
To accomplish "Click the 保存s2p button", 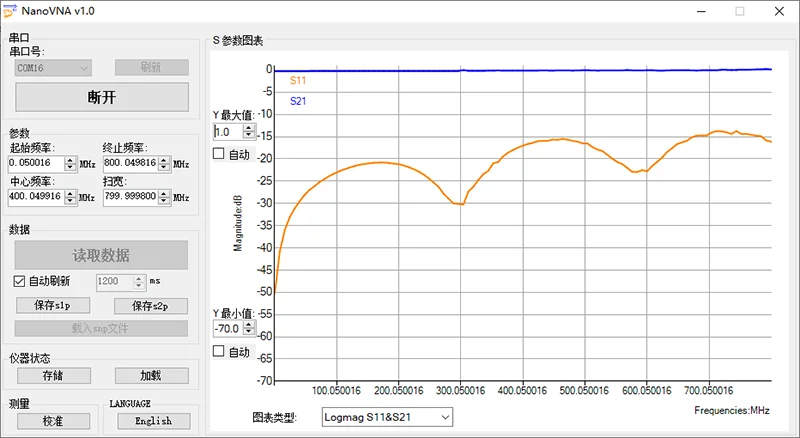I will coord(151,306).
